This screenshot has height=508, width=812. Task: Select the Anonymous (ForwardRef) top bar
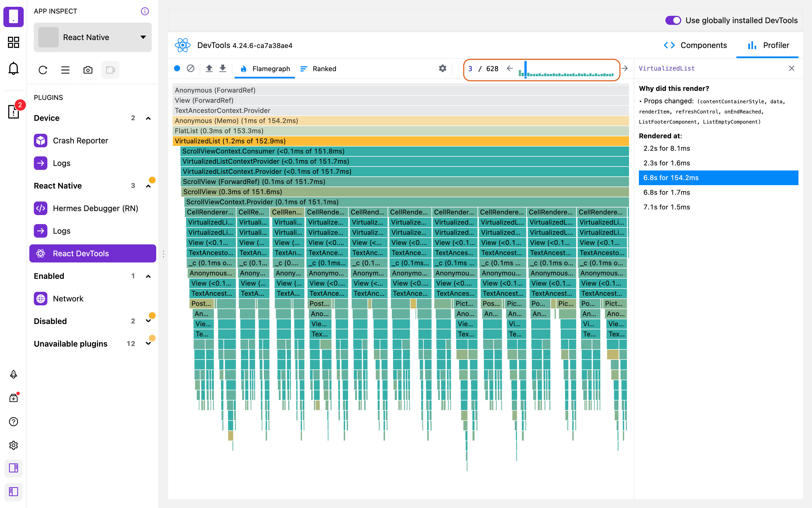401,90
